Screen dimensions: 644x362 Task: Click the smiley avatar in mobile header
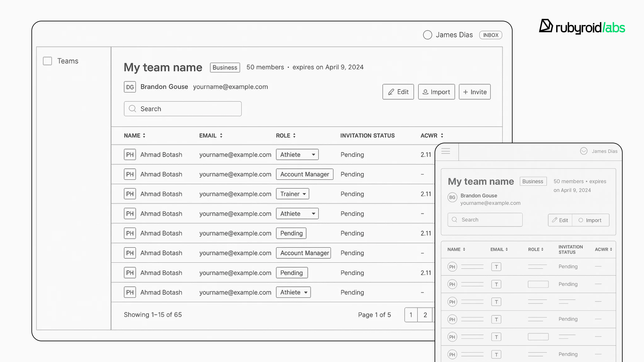click(584, 151)
